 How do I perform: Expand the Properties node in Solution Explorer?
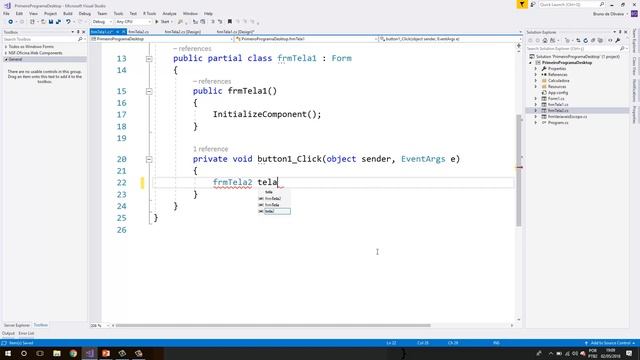pyautogui.click(x=536, y=69)
